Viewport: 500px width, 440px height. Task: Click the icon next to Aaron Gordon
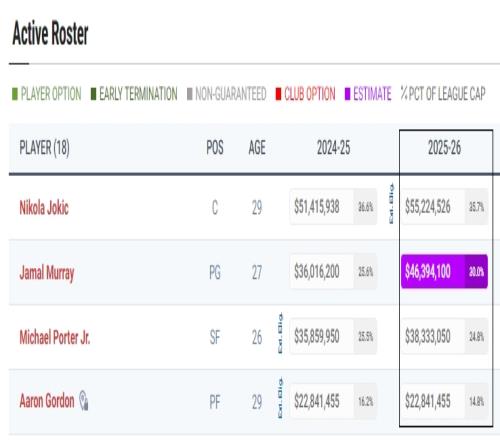tap(84, 400)
